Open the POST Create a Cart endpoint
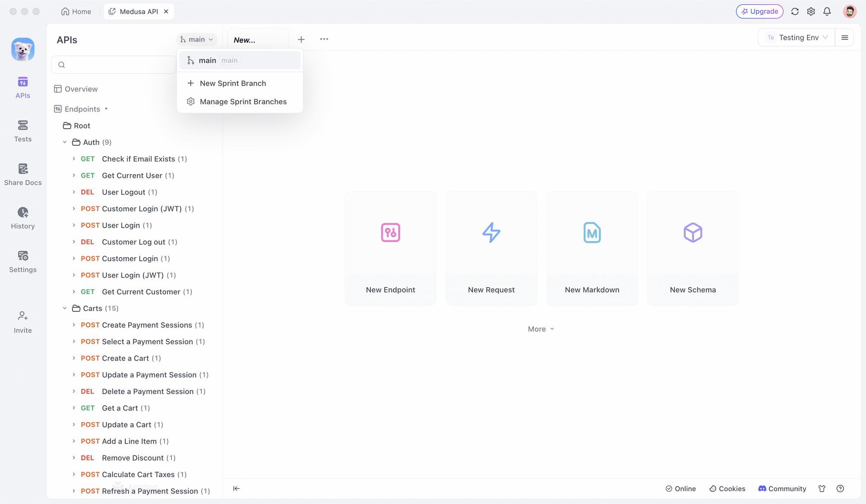Image resolution: width=866 pixels, height=504 pixels. pos(121,359)
